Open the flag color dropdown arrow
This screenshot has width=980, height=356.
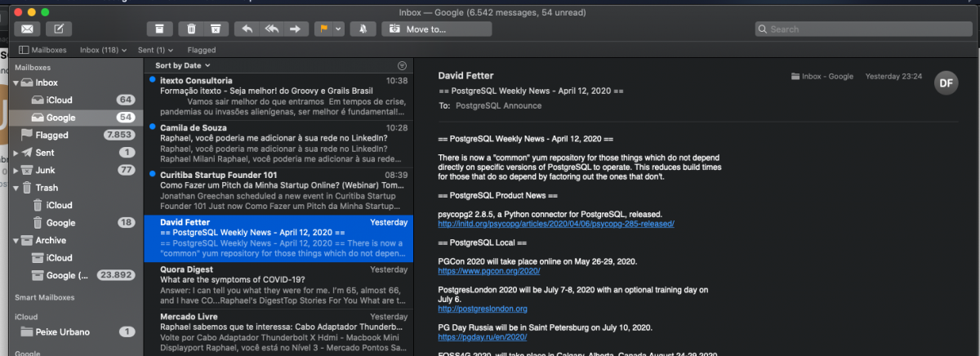pos(338,29)
